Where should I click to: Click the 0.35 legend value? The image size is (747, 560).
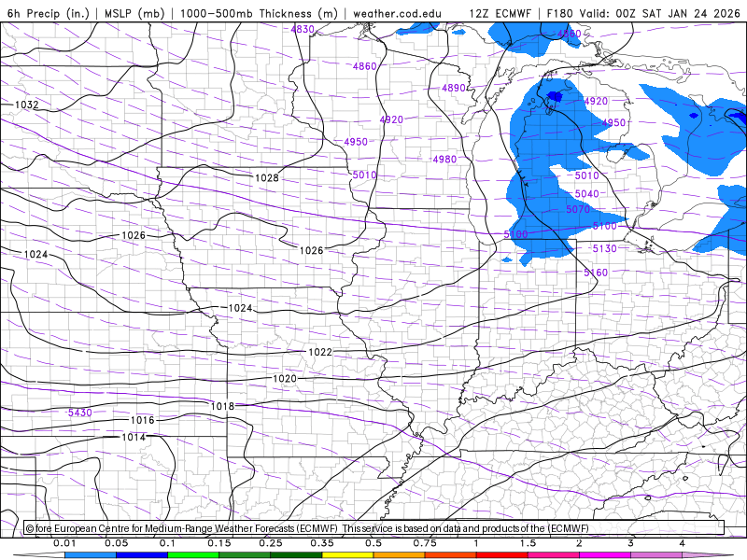pyautogui.click(x=322, y=543)
